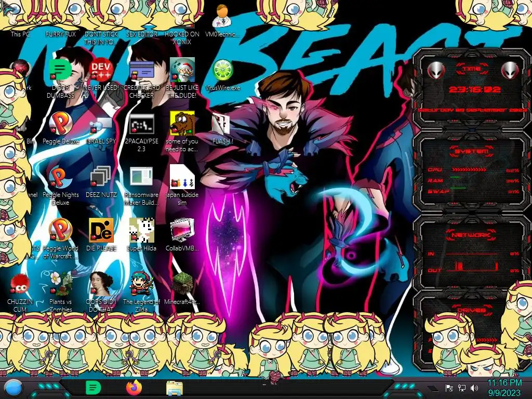Click the Action Center flag tray icon

coord(449,388)
